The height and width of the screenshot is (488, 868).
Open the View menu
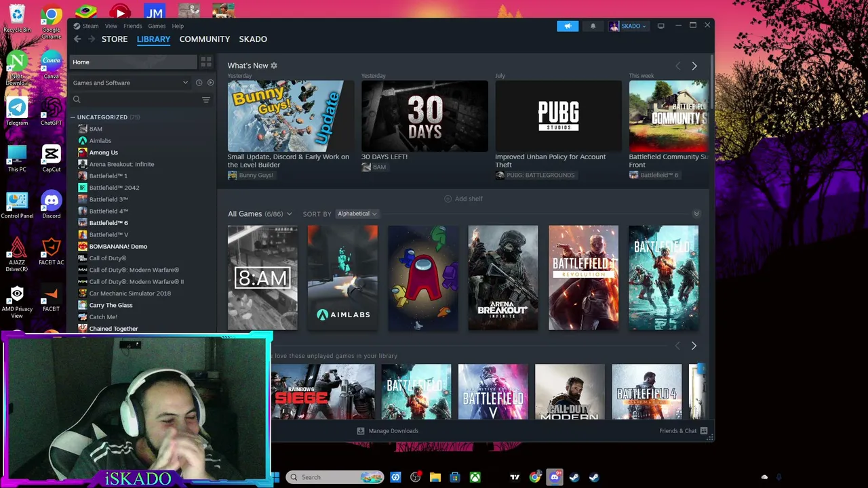click(111, 26)
